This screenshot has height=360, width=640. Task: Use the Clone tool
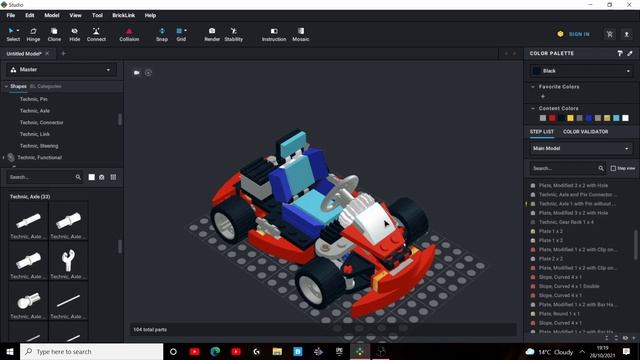(x=54, y=34)
